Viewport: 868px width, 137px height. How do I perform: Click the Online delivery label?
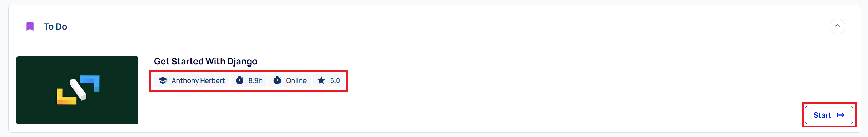(296, 80)
